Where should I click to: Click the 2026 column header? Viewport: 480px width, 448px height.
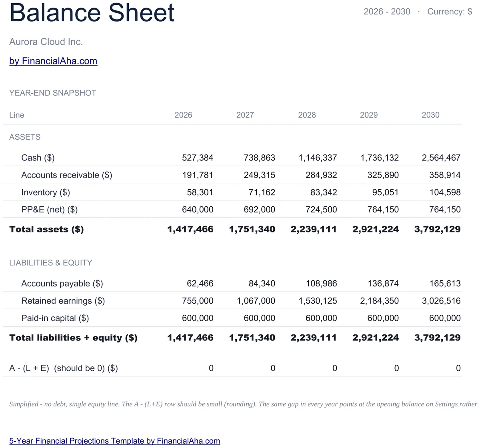pos(183,115)
